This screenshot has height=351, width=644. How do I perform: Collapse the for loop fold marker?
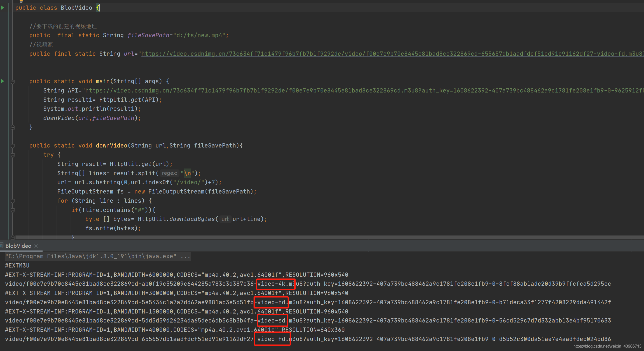click(x=13, y=201)
